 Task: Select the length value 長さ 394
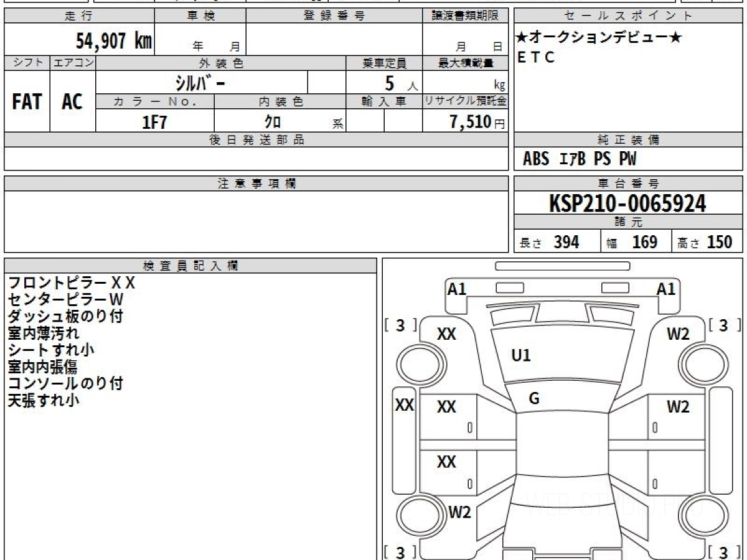(x=549, y=242)
